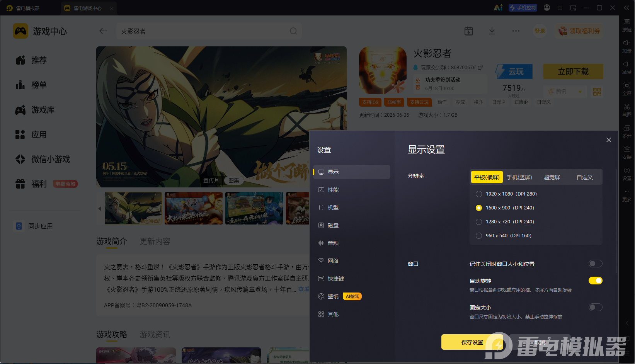Screen dimensions: 635x364
Task: Expand the 腾讯 channel dropdown
Action: (x=565, y=92)
